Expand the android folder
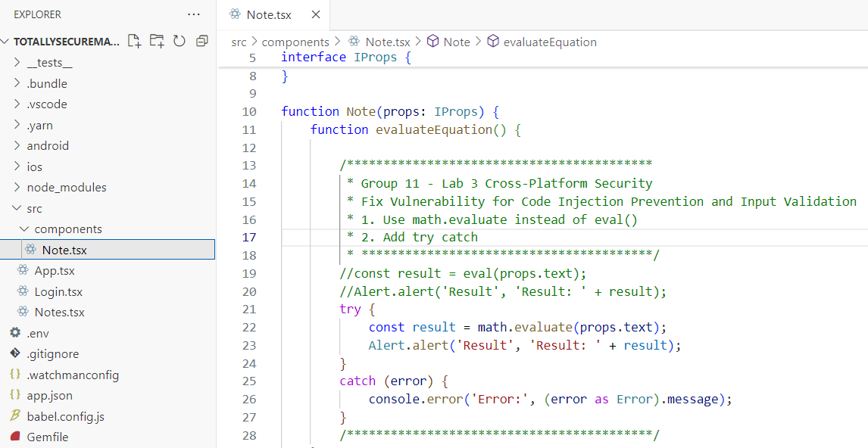This screenshot has height=448, width=868. [x=17, y=145]
